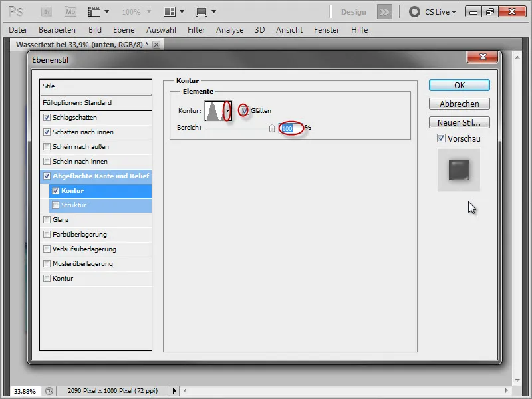
Task: Toggle the Schlagschatten checkbox
Action: coord(47,118)
